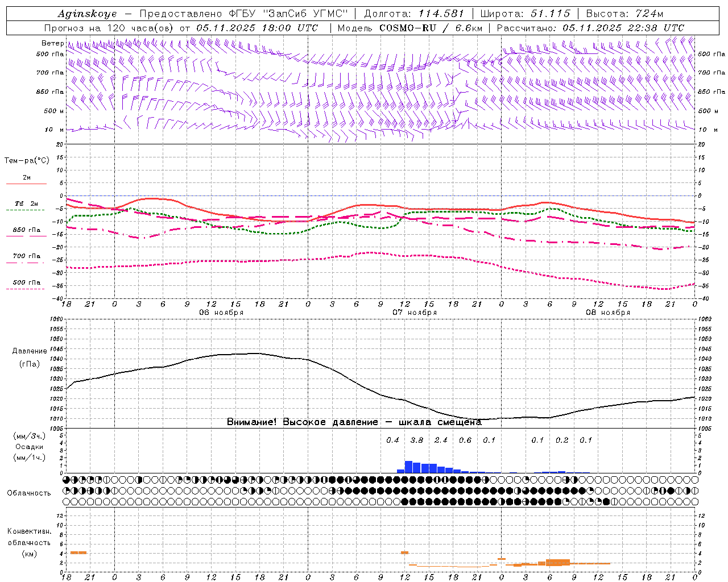The image size is (728, 582).
Task: Click the warning "Внимание! Высокое давление — шкала смещена"
Action: coord(354,422)
